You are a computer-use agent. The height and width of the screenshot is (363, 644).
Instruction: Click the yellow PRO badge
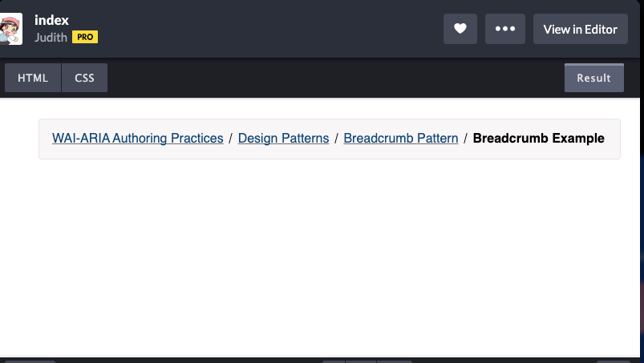click(x=85, y=37)
